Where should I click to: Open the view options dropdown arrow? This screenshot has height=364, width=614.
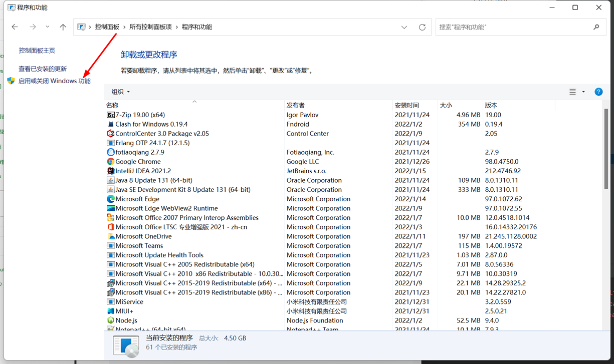[x=583, y=92]
